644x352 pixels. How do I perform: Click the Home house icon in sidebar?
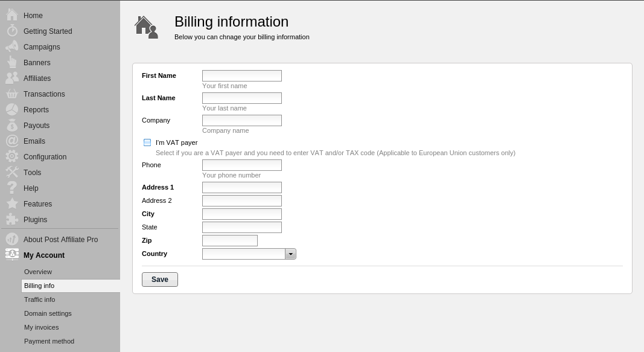click(x=12, y=15)
